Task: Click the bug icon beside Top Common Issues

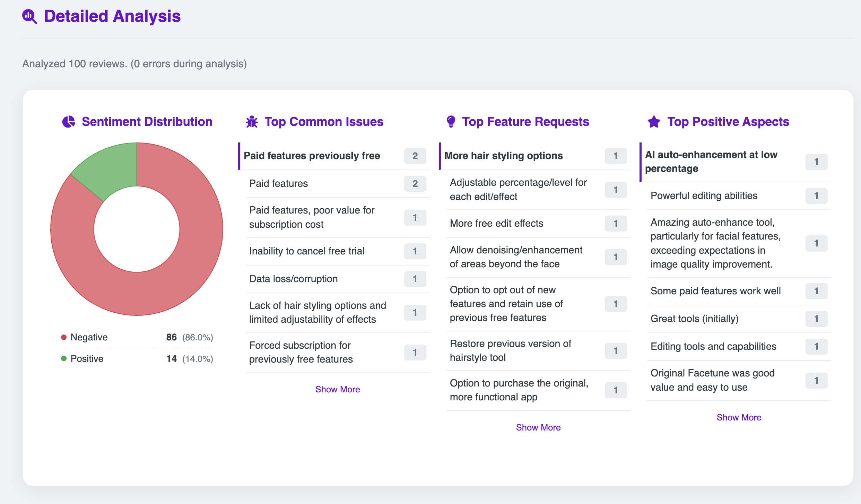Action: (x=252, y=122)
